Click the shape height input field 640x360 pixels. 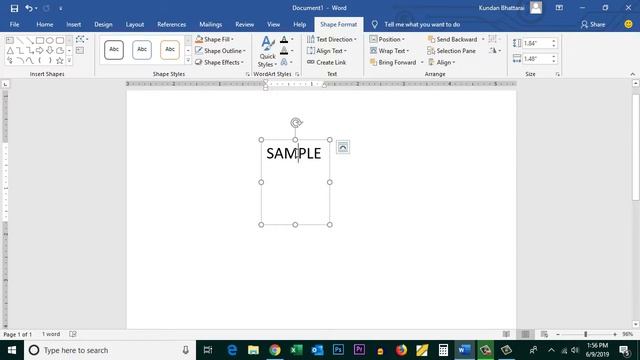tap(537, 43)
